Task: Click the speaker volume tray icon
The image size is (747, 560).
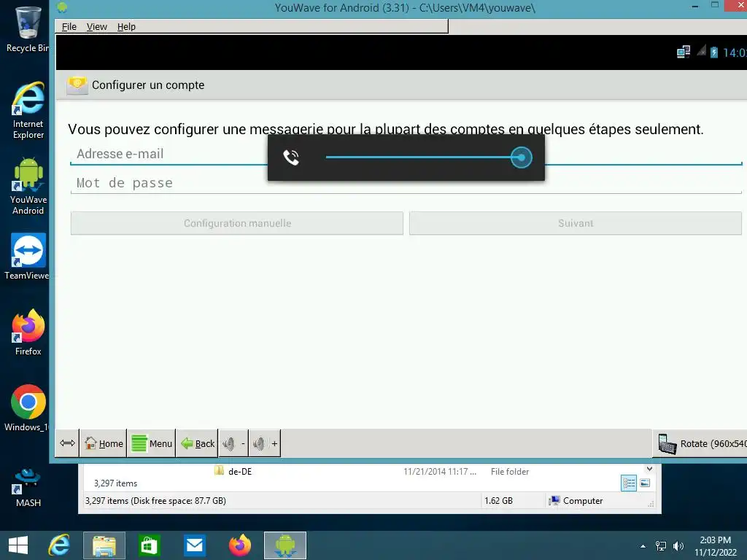Action: coord(678,546)
